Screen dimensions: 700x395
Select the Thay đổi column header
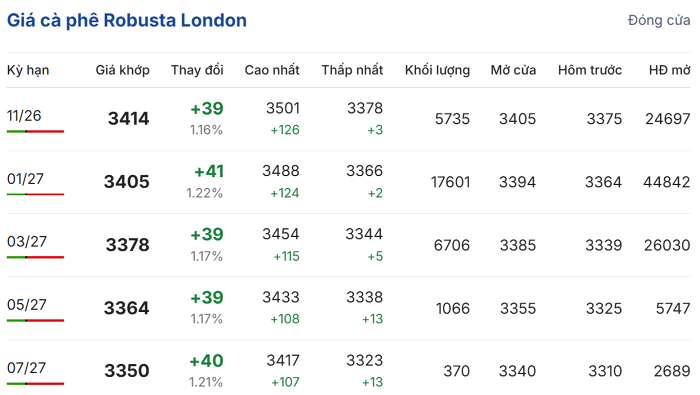(x=197, y=70)
